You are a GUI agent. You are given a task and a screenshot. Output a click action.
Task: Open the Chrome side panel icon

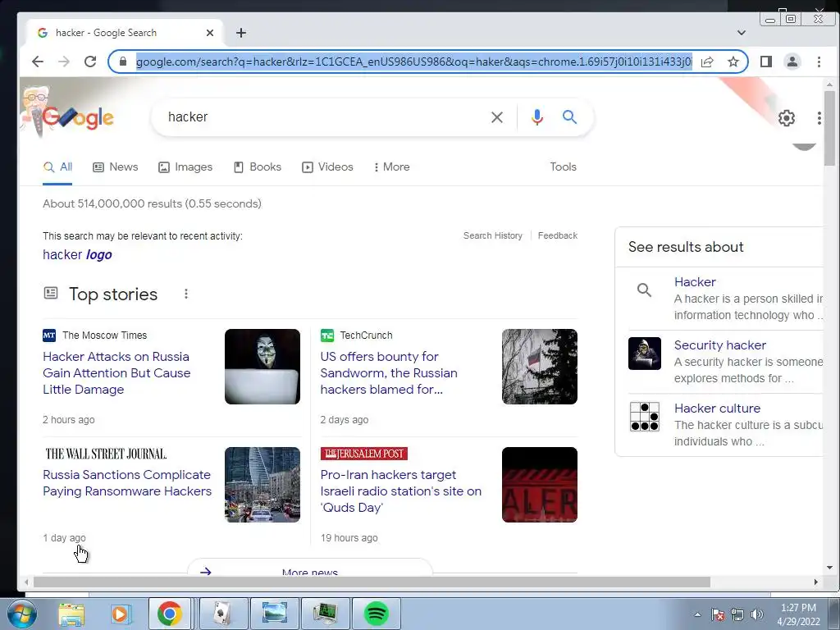pos(766,62)
